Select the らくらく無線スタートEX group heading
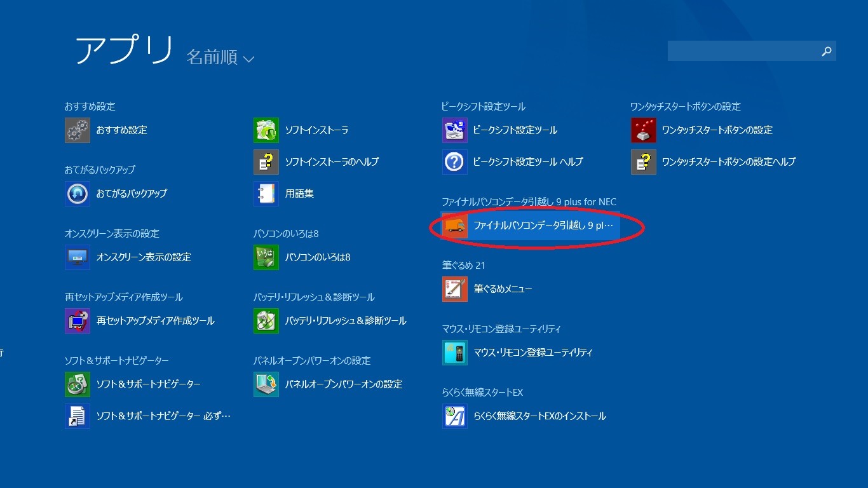This screenshot has height=488, width=868. tap(483, 393)
